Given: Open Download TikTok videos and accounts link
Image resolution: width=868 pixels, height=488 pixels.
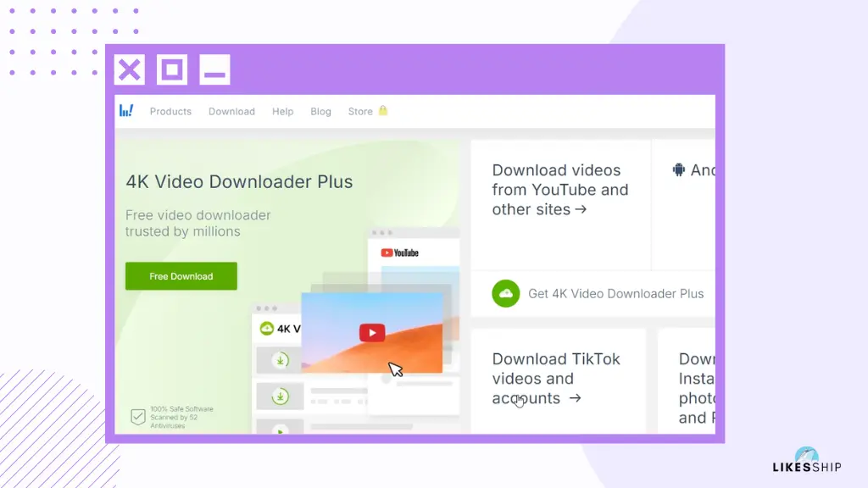Looking at the screenshot, I should (556, 379).
